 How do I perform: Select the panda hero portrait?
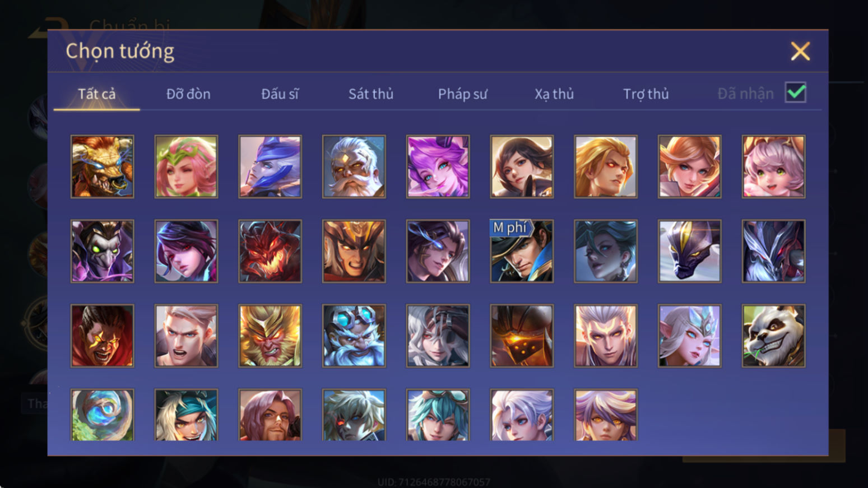click(x=773, y=336)
